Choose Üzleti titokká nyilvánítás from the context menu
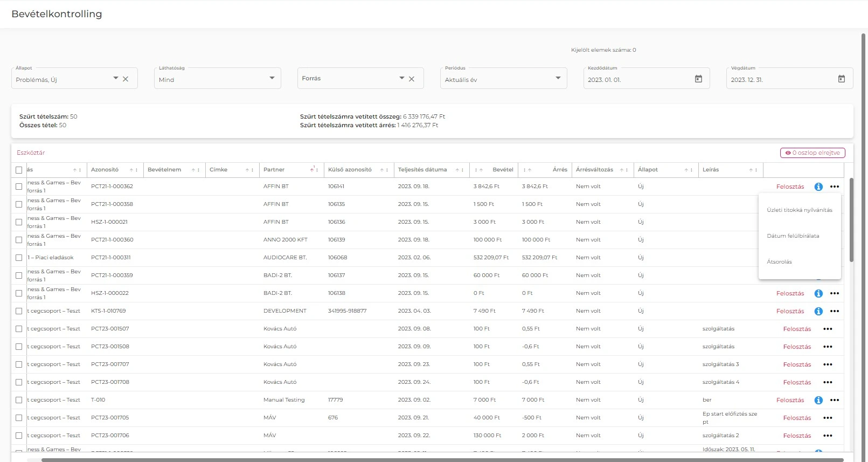Viewport: 868px width, 462px height. tap(799, 210)
